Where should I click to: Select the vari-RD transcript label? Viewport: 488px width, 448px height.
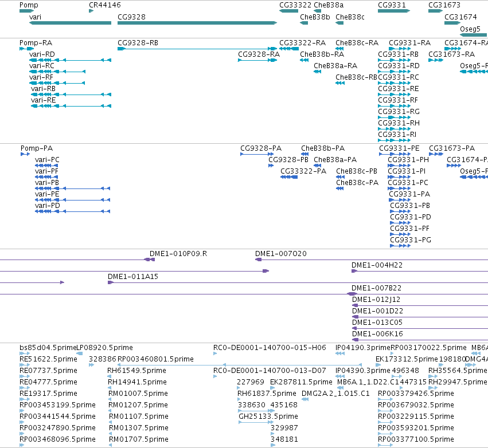pyautogui.click(x=42, y=54)
